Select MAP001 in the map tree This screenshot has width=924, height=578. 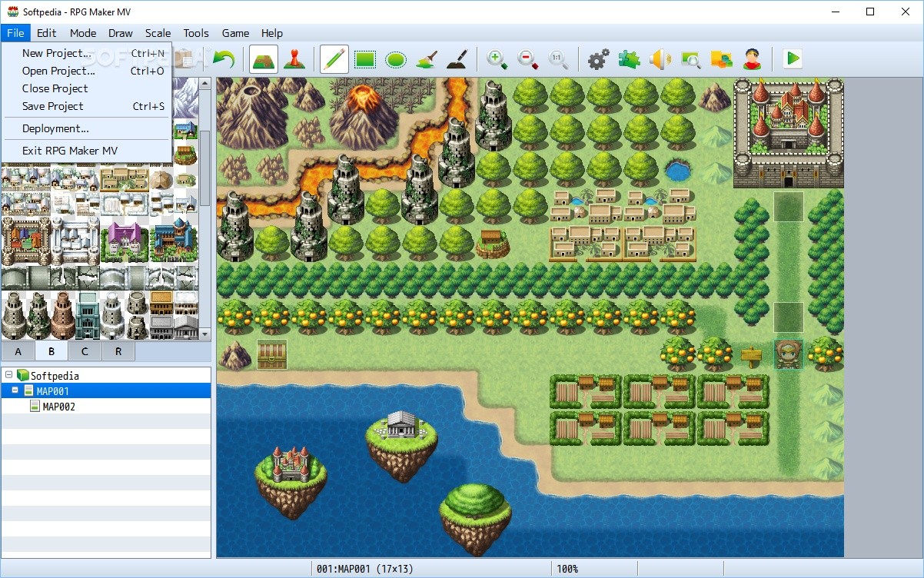tap(53, 391)
